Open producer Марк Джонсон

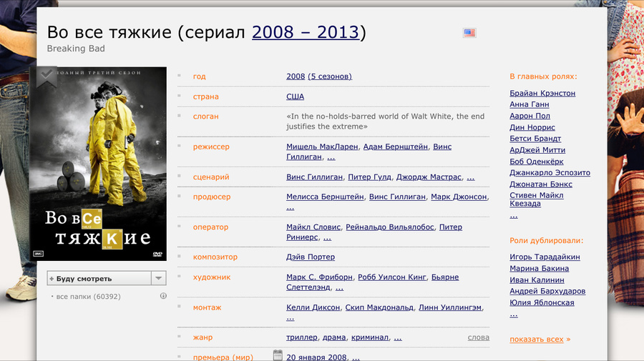459,197
